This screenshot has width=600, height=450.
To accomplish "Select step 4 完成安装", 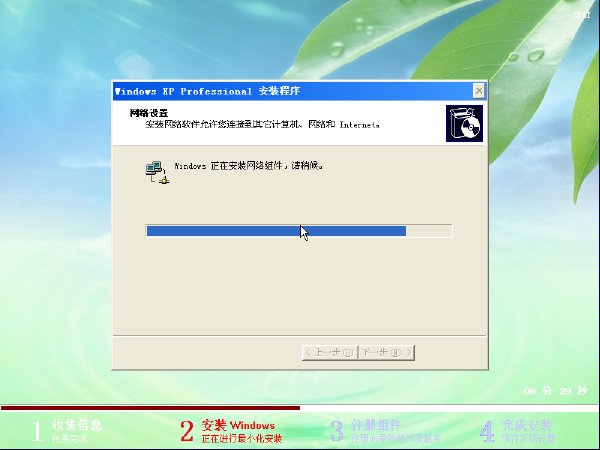I will [517, 431].
